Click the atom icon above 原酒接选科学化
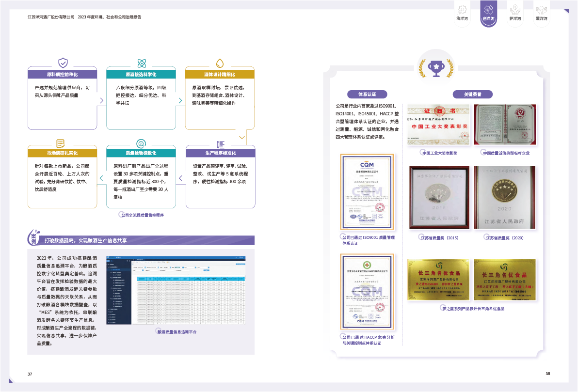The height and width of the screenshot is (392, 578). [x=142, y=63]
